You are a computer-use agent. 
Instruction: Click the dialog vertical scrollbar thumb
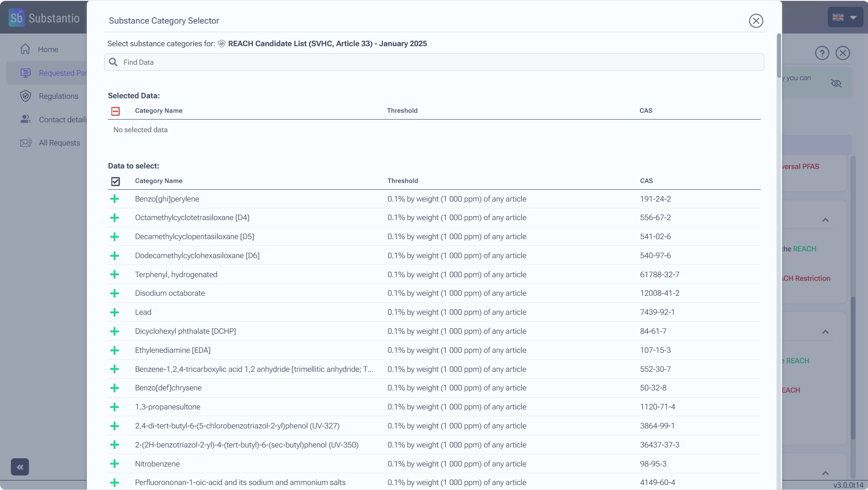[779, 55]
